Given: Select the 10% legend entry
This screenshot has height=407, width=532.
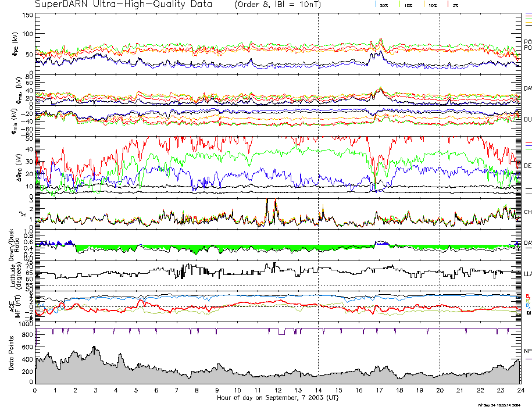Looking at the screenshot, I should [x=431, y=5].
